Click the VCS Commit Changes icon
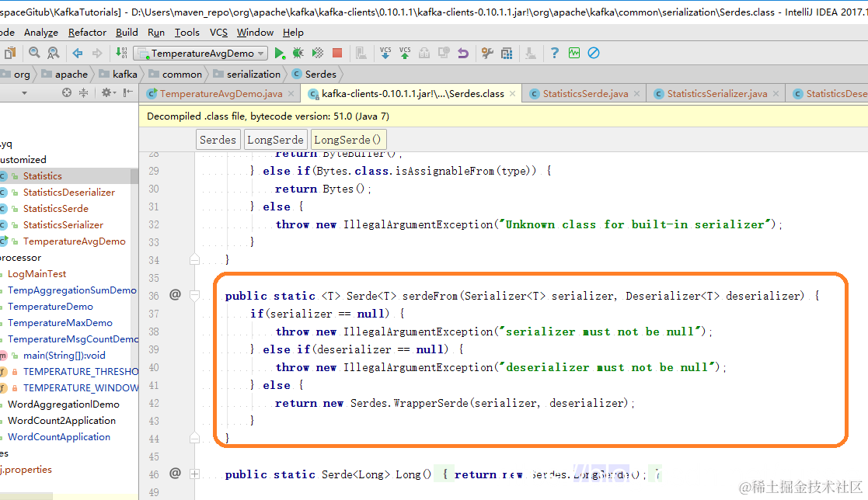Image resolution: width=868 pixels, height=500 pixels. point(405,53)
